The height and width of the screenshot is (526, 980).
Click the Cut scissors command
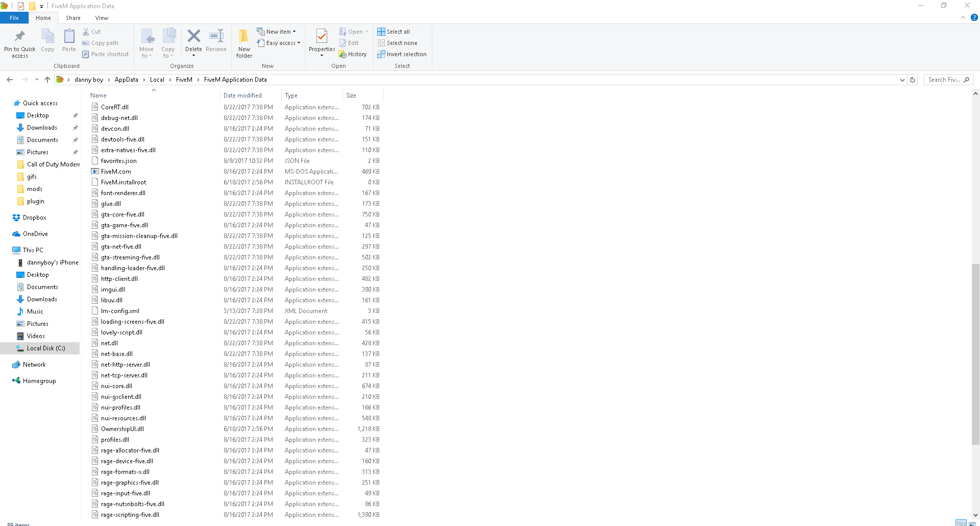click(x=92, y=32)
